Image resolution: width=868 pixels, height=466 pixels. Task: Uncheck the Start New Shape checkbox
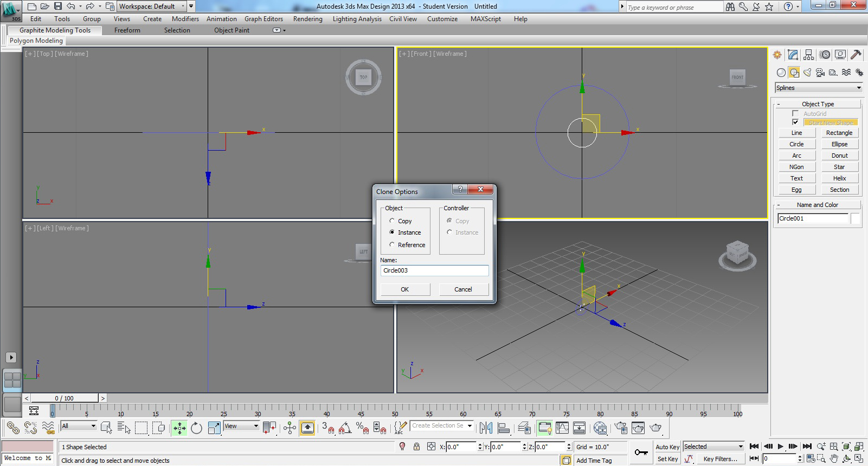pos(795,122)
